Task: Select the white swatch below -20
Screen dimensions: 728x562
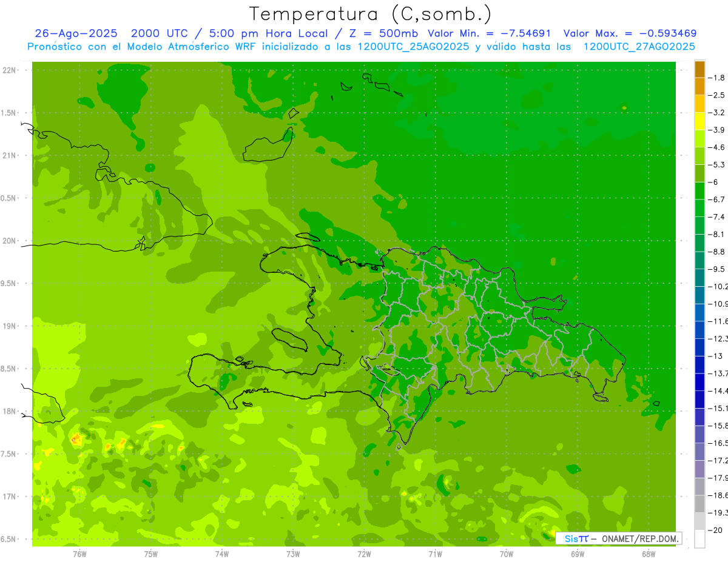Action: (699, 539)
